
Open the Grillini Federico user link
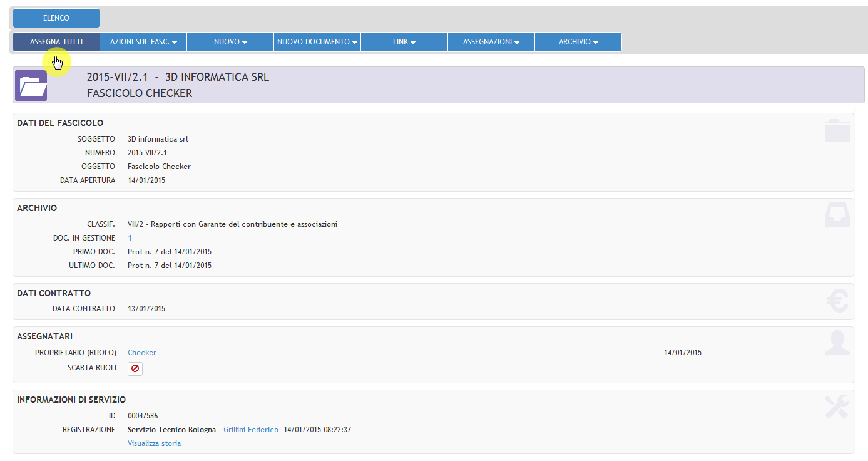click(x=250, y=430)
